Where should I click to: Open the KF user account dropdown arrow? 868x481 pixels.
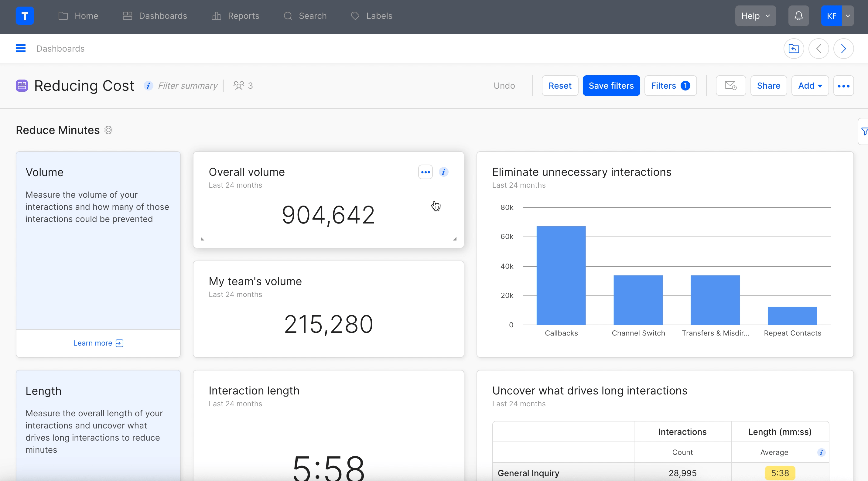848,16
